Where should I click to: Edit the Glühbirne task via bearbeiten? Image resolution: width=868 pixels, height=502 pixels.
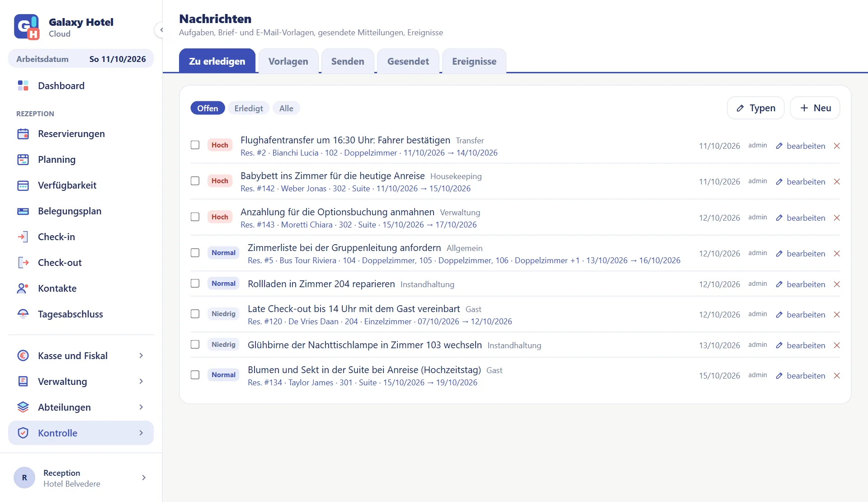pyautogui.click(x=801, y=346)
